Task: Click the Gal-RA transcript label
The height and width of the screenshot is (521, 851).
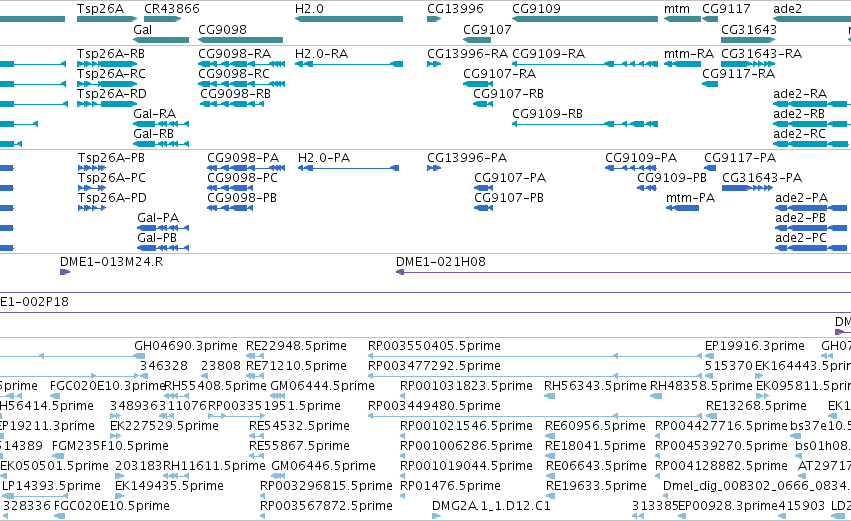Action: click(154, 114)
